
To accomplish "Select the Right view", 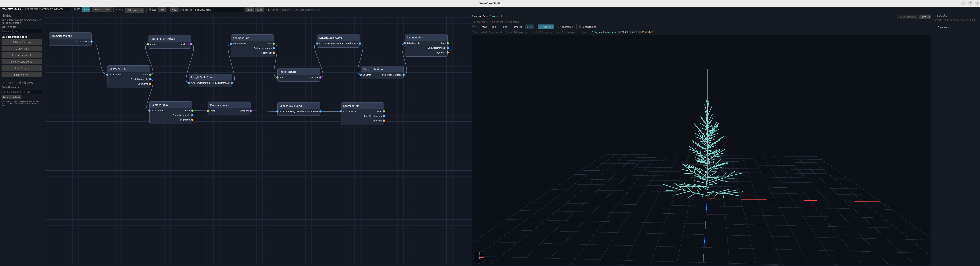I will [504, 27].
